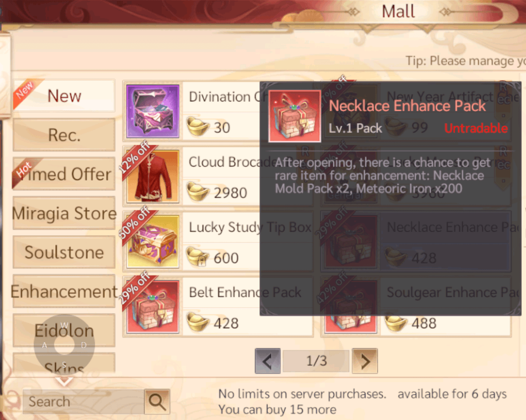Open the Lucky Study Tip Box icon
Screen dimensions: 526x420
click(152, 241)
